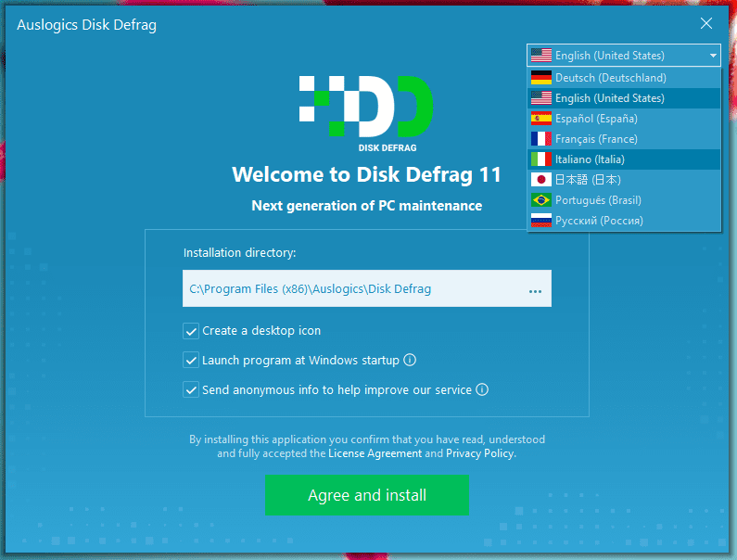Open the Privacy Policy link

[x=479, y=453]
